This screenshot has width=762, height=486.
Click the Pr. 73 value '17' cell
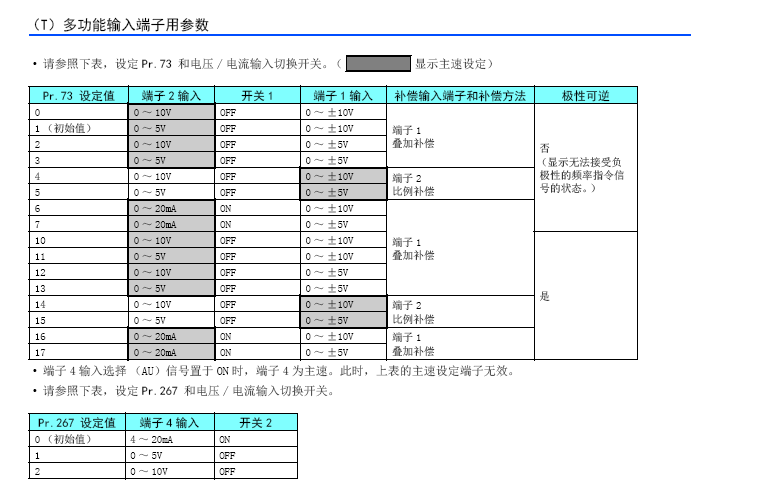point(79,352)
